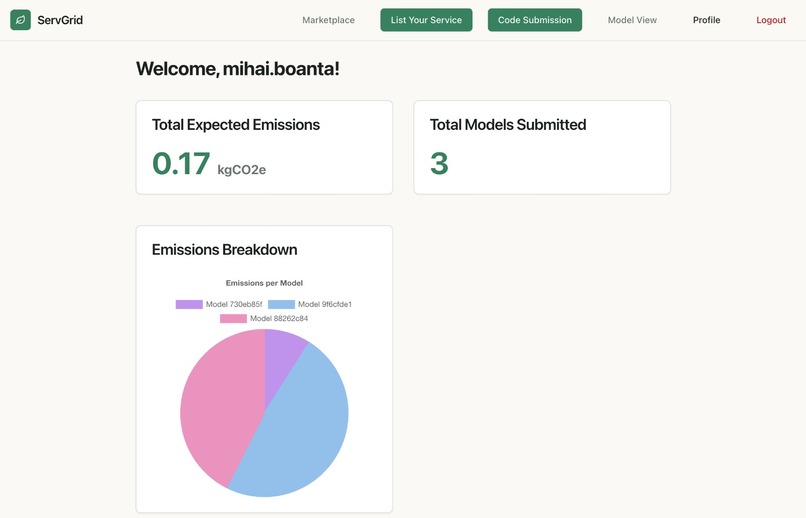Toggle Model 88262c84 pink legend swatch

click(x=233, y=319)
